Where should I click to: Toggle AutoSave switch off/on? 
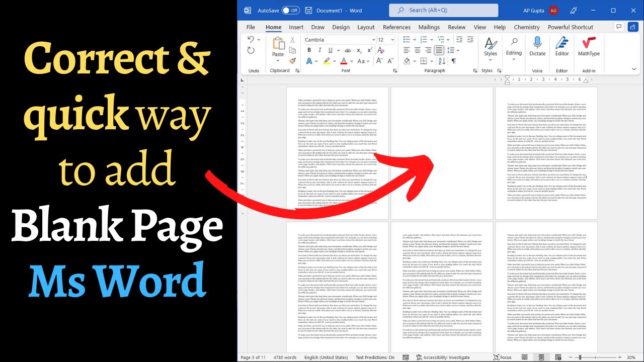(290, 10)
